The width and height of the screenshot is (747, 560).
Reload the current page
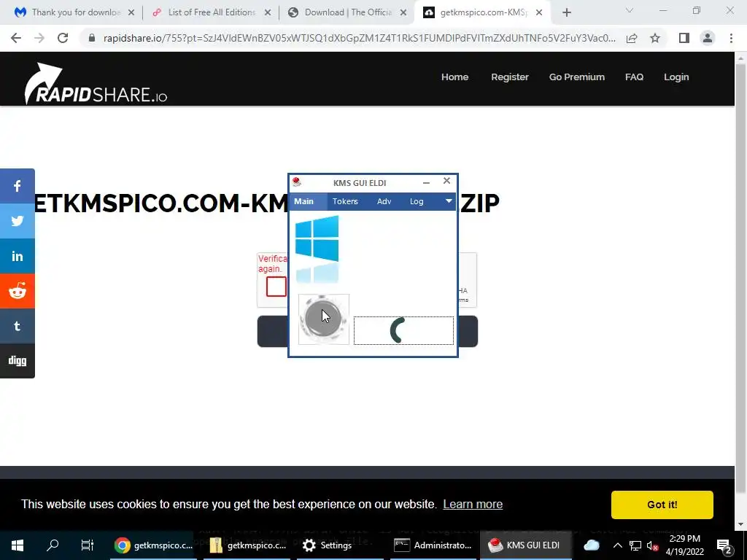coord(63,38)
